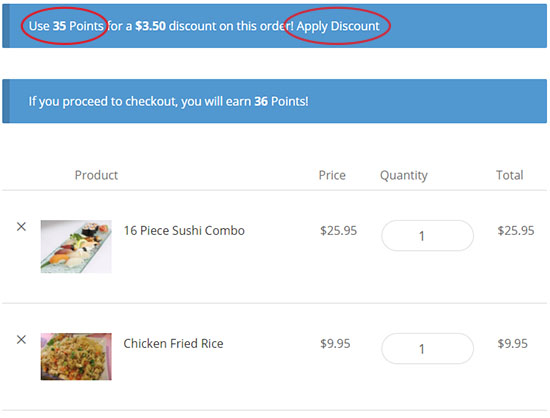Remove Chicken Fried Rice from cart

click(21, 340)
